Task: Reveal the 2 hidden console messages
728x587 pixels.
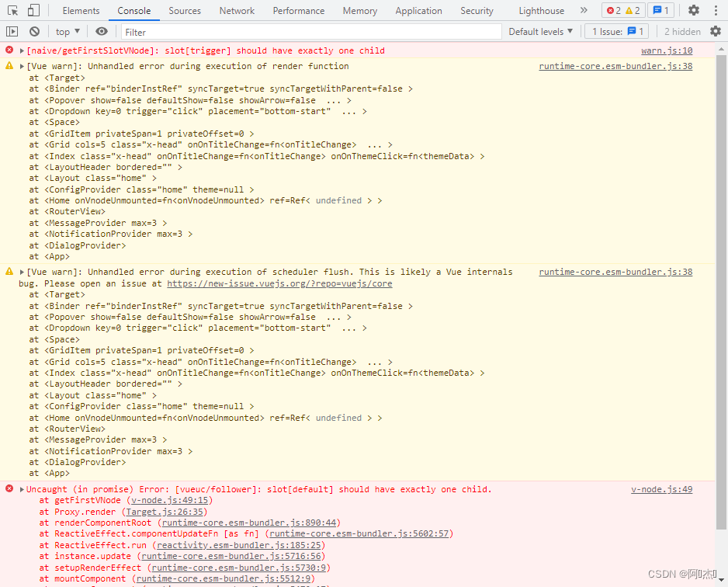Action: point(684,31)
